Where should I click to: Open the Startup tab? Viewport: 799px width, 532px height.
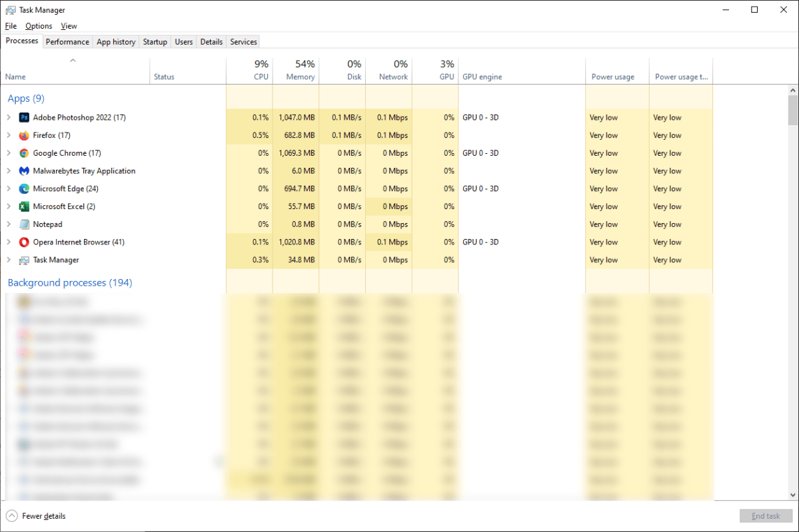point(155,42)
